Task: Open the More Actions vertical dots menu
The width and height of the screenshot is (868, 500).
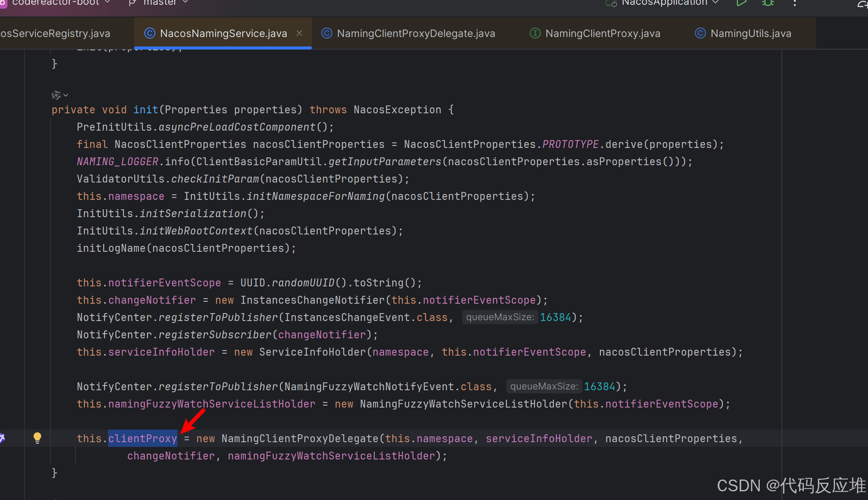Action: tap(795, 3)
